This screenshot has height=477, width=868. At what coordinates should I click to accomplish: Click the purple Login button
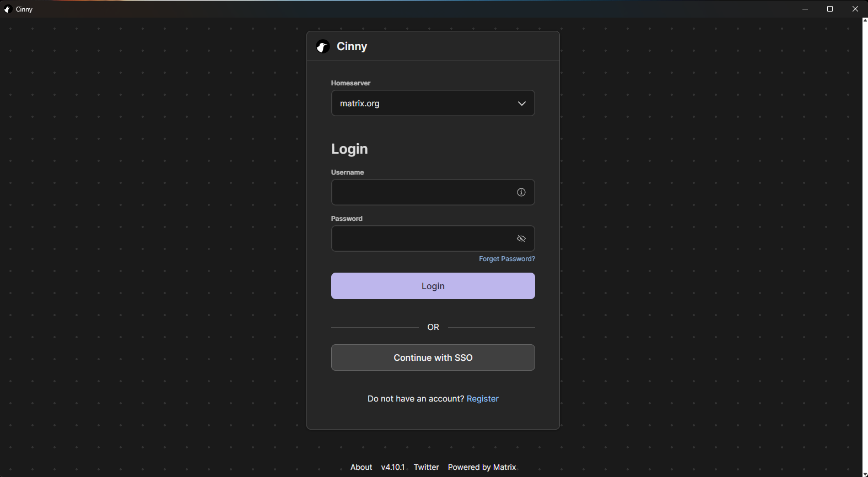tap(433, 286)
